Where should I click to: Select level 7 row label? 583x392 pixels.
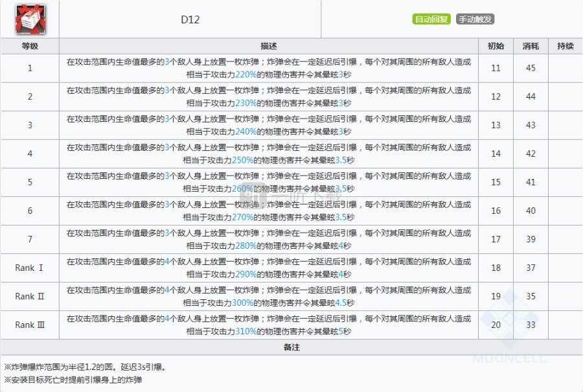pos(30,239)
